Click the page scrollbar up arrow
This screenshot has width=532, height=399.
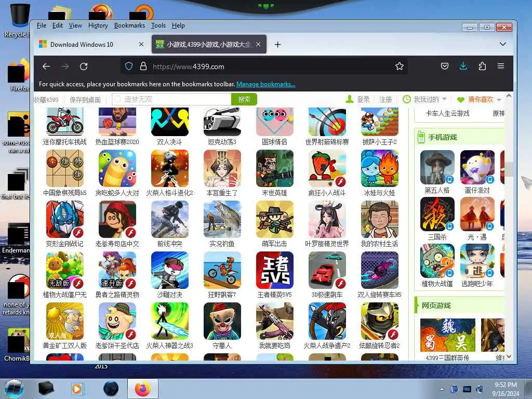(x=509, y=96)
